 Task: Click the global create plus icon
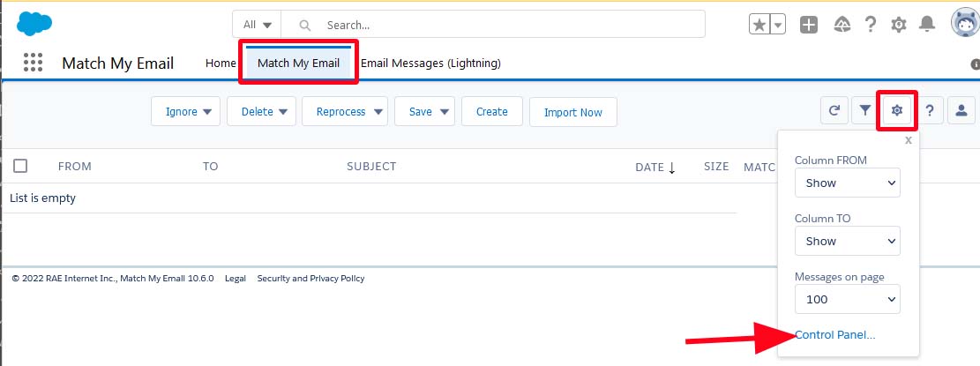point(809,25)
